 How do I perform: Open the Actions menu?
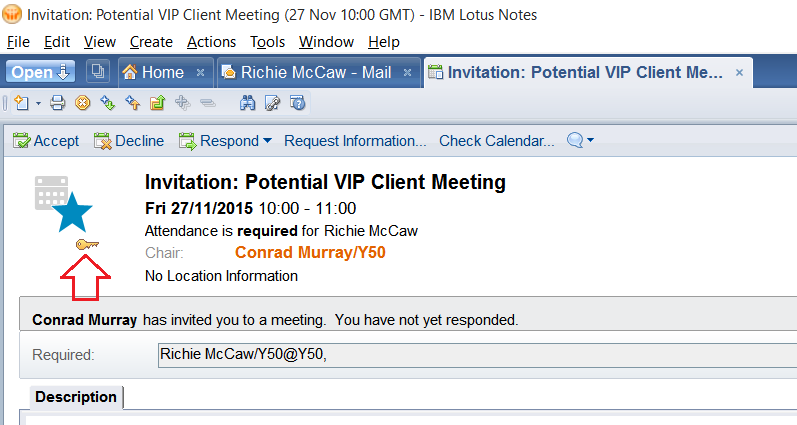pos(211,42)
